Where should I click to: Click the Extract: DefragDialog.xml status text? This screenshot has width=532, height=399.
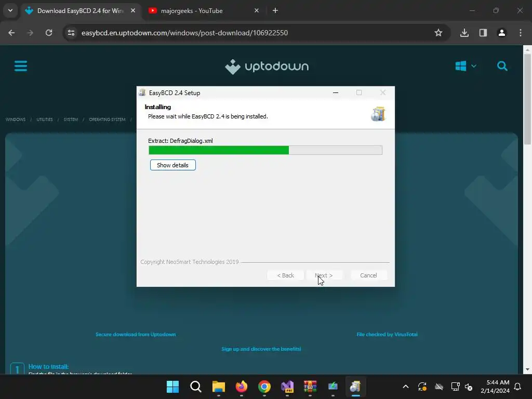(180, 141)
